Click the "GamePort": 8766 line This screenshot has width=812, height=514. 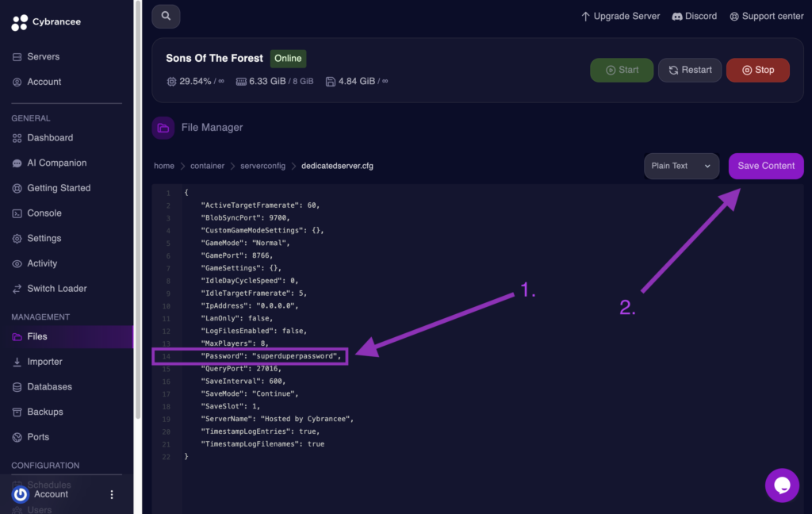click(x=236, y=255)
